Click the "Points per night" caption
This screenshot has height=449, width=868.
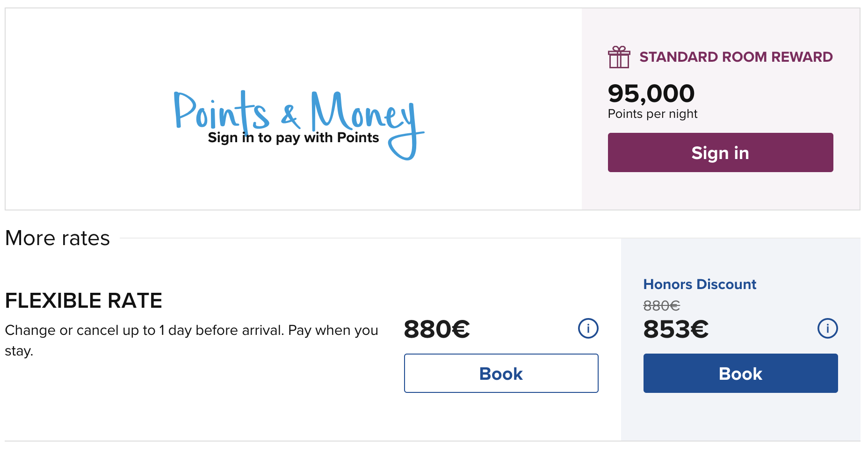(652, 114)
